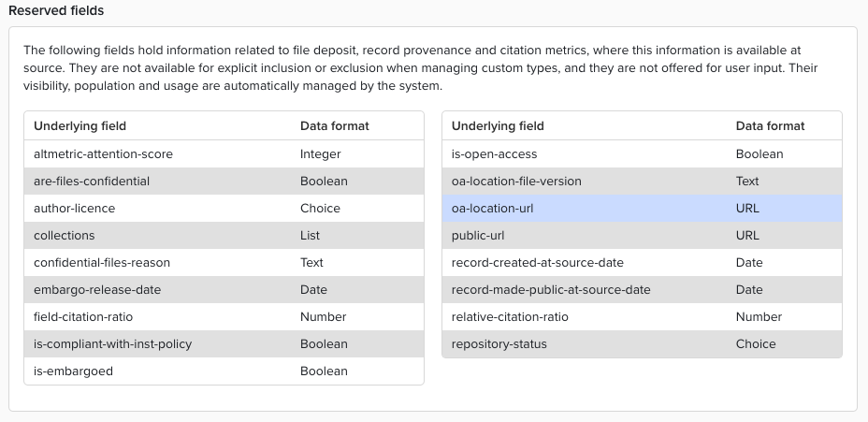Select the oa-location-file-version row
This screenshot has width=868, height=422.
point(516,182)
